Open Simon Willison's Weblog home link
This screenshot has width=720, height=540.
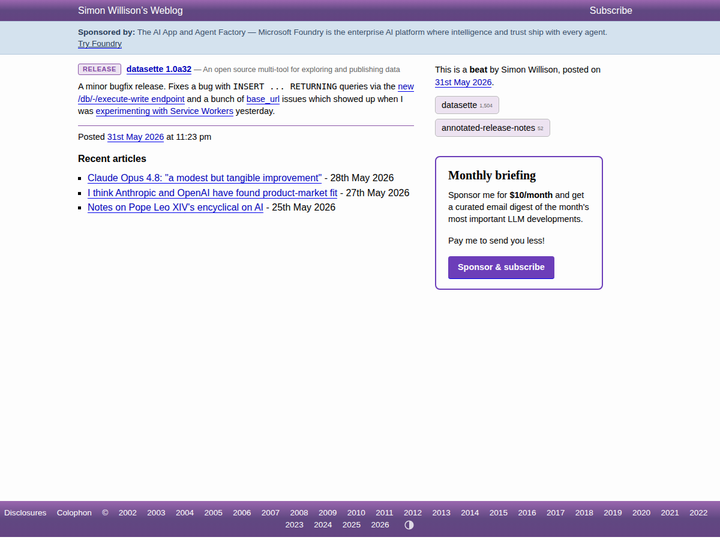130,11
